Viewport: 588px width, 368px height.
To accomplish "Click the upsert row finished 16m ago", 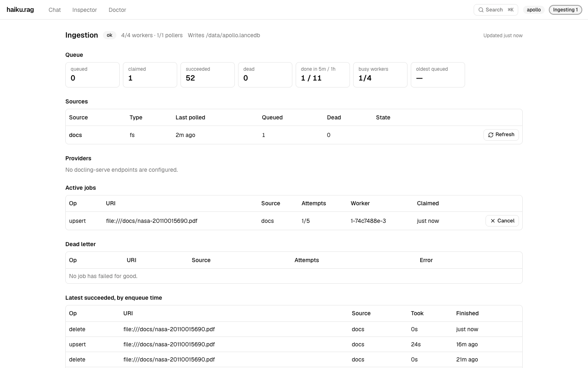I will click(294, 344).
